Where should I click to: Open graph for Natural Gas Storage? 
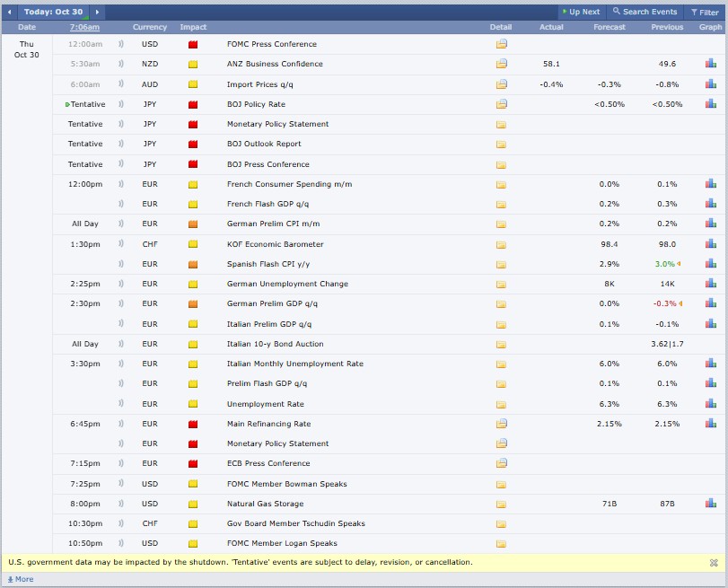pos(711,505)
